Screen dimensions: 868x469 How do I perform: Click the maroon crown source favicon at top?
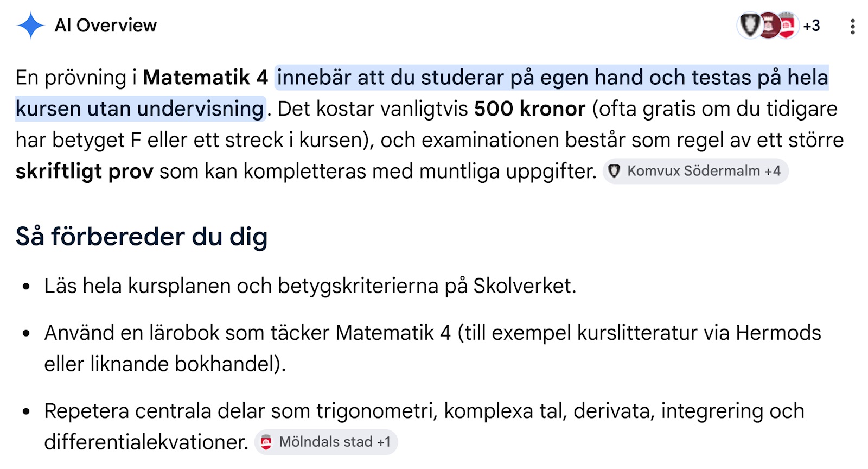click(x=769, y=25)
